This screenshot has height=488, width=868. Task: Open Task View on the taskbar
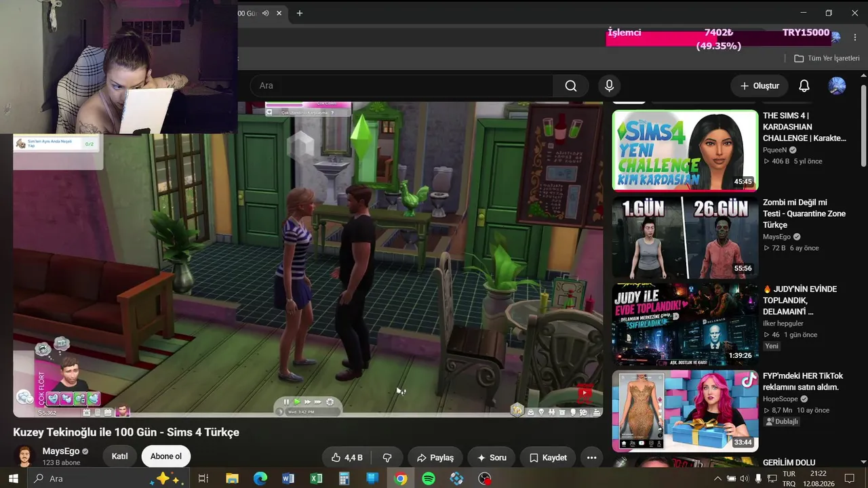coord(203,479)
